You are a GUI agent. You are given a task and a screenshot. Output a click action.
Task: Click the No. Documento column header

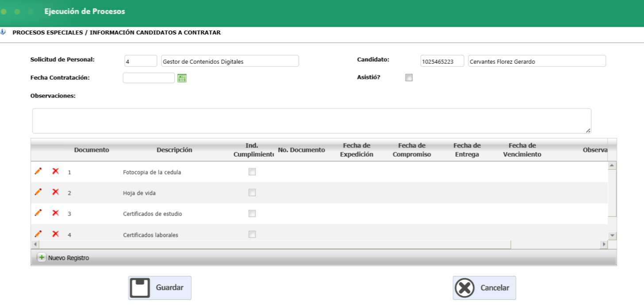[302, 150]
